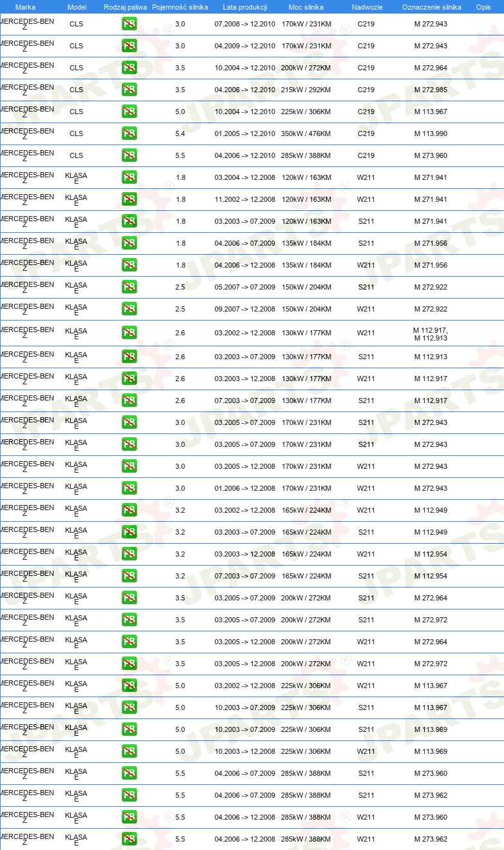Click the Moc silnika column header
This screenshot has height=850, width=504.
(x=306, y=7)
